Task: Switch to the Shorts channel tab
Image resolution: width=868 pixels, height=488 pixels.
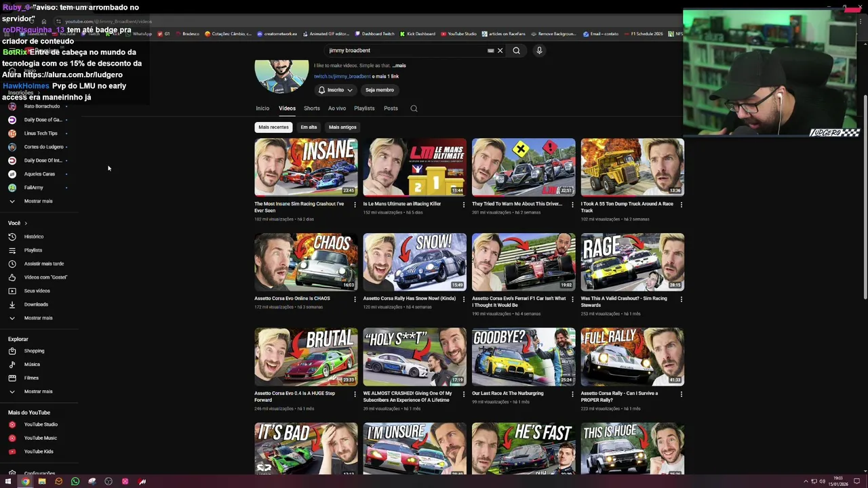Action: coord(312,108)
